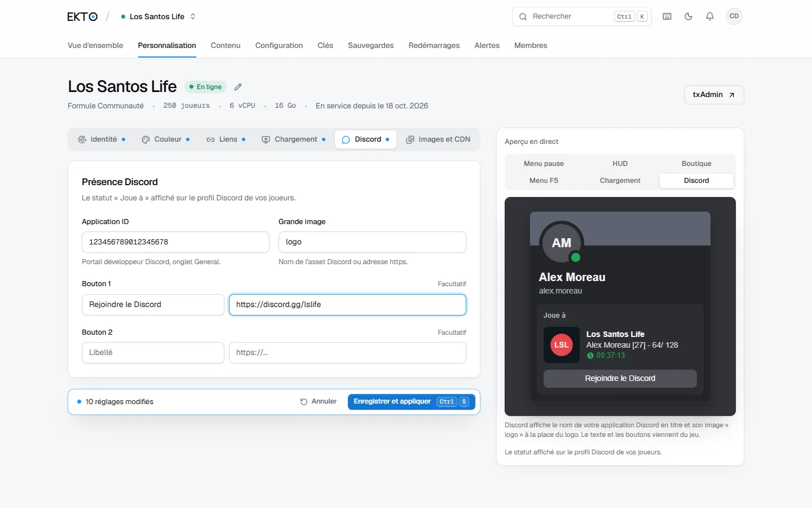The image size is (812, 508).
Task: Click Annuler to discard changes
Action: [319, 401]
